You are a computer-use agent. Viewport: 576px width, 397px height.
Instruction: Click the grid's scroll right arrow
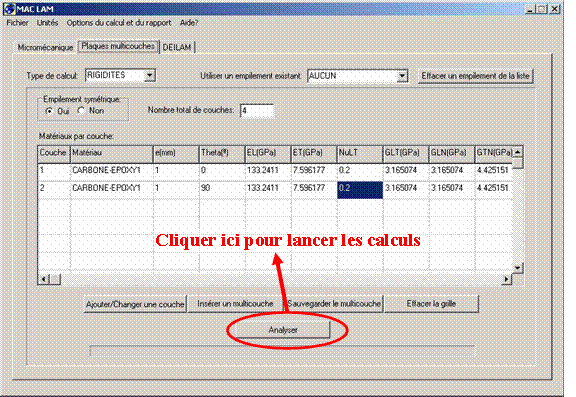pos(507,279)
